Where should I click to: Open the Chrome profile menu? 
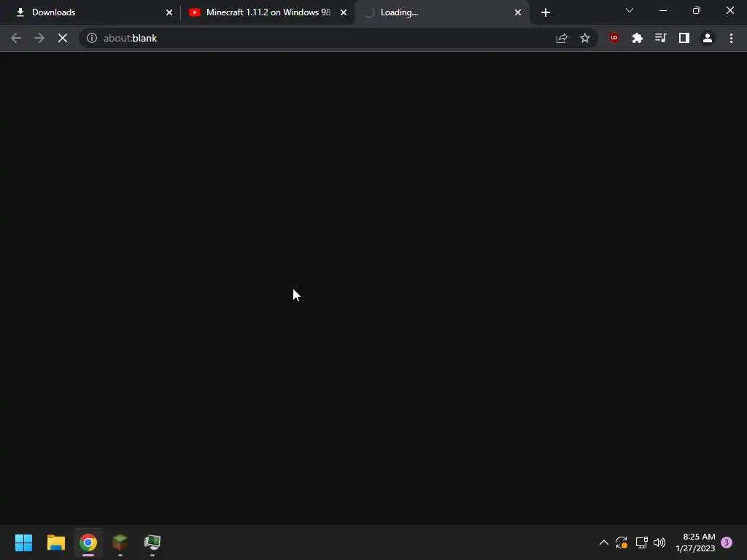[708, 38]
